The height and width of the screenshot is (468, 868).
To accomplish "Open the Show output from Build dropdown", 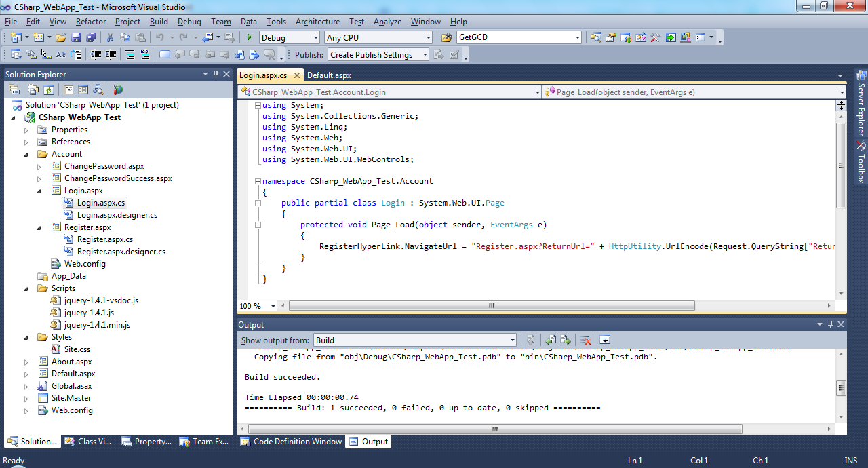I will coord(512,340).
